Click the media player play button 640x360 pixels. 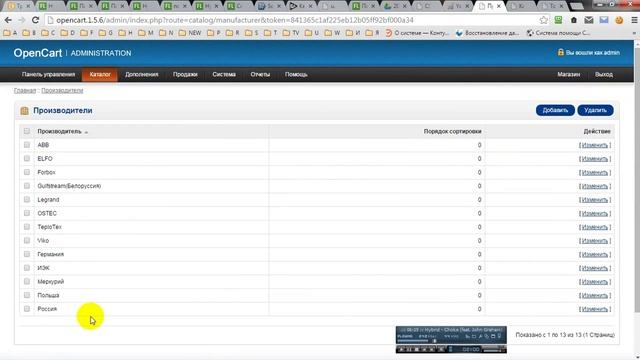402,349
